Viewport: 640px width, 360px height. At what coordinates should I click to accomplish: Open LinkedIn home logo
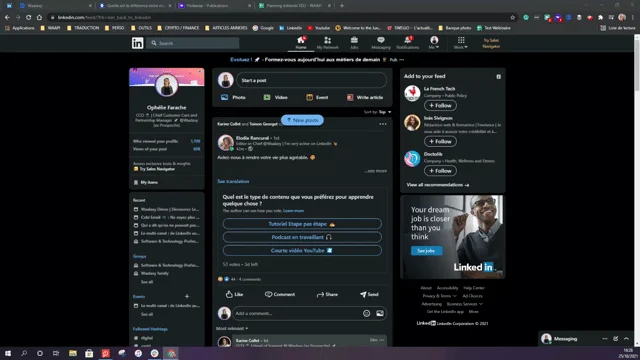point(138,43)
